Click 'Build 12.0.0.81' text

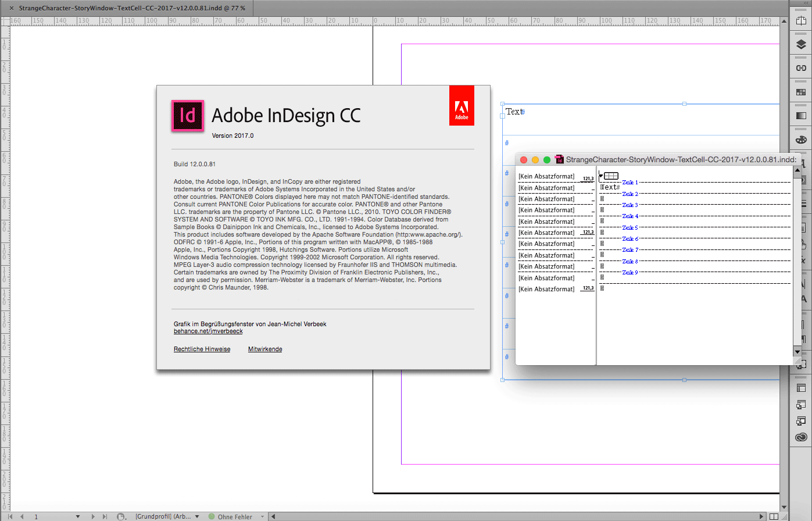tap(195, 164)
